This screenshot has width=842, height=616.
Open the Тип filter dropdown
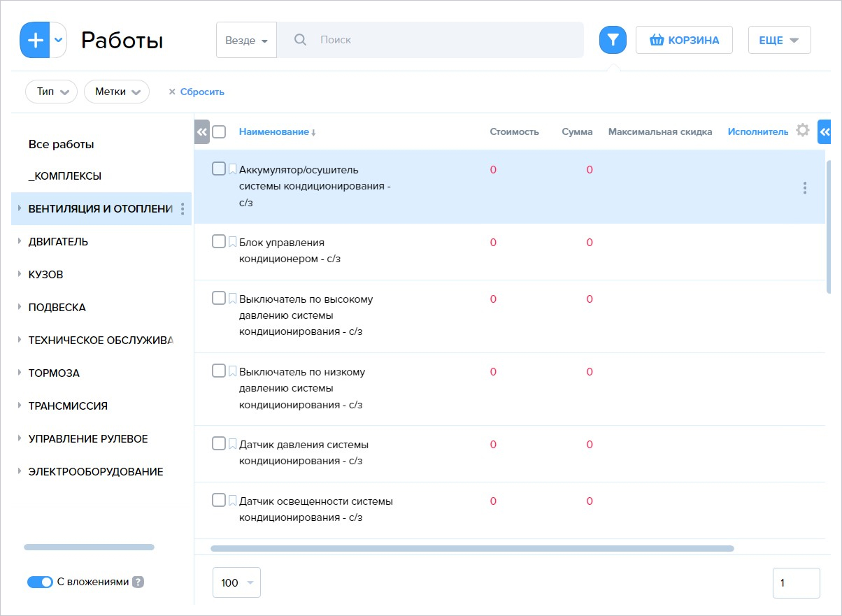pyautogui.click(x=51, y=92)
